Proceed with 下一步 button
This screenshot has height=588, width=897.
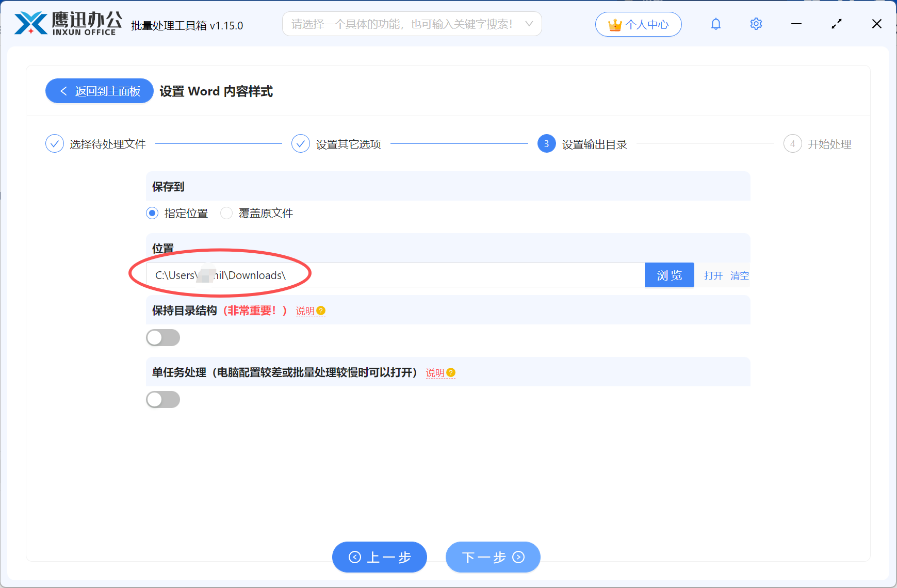click(493, 557)
